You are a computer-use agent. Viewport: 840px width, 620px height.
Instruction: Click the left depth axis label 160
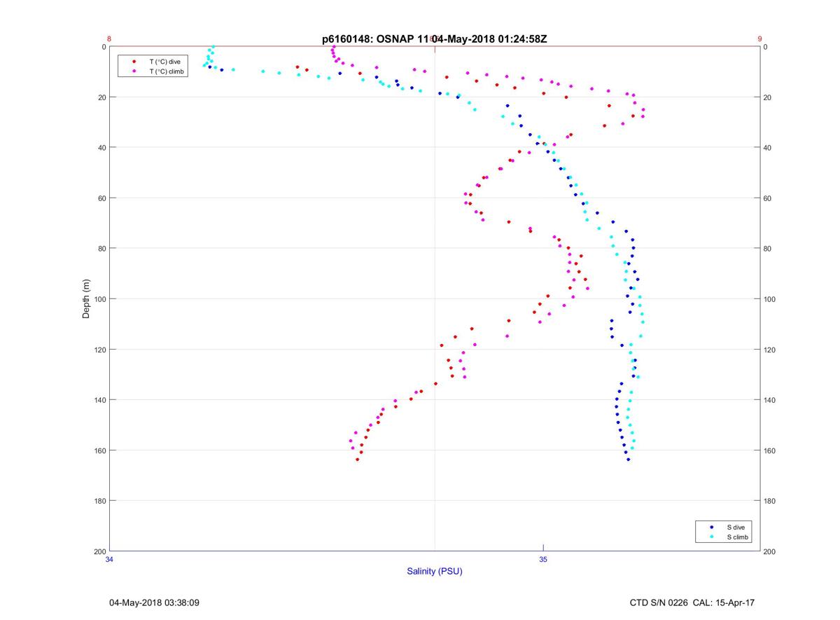[99, 450]
